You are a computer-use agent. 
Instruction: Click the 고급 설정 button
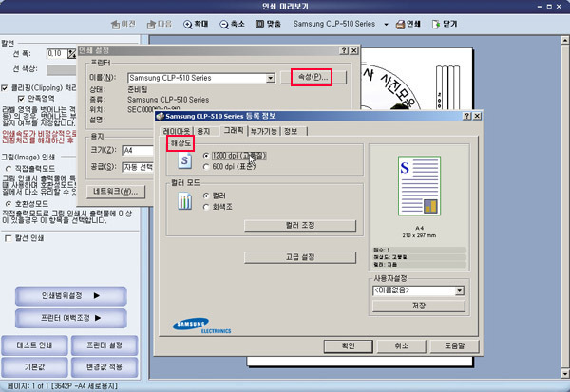point(300,257)
